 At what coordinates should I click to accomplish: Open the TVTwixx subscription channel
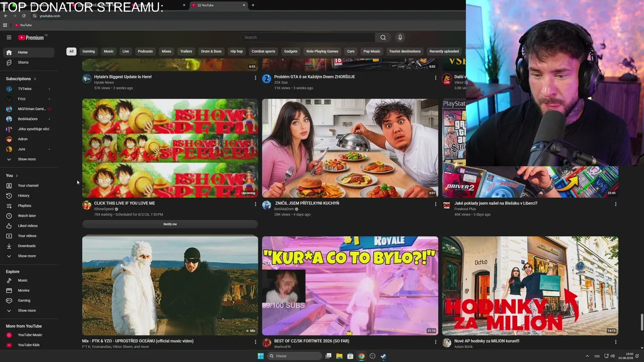(x=29, y=89)
